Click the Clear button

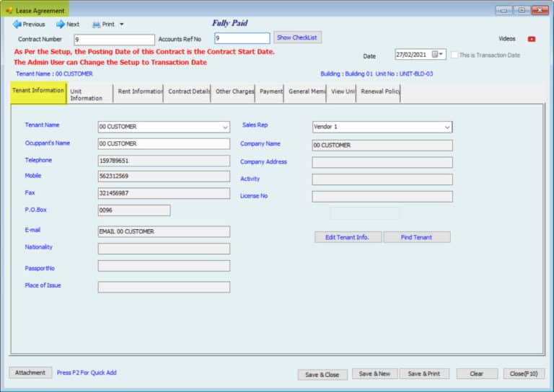(477, 374)
